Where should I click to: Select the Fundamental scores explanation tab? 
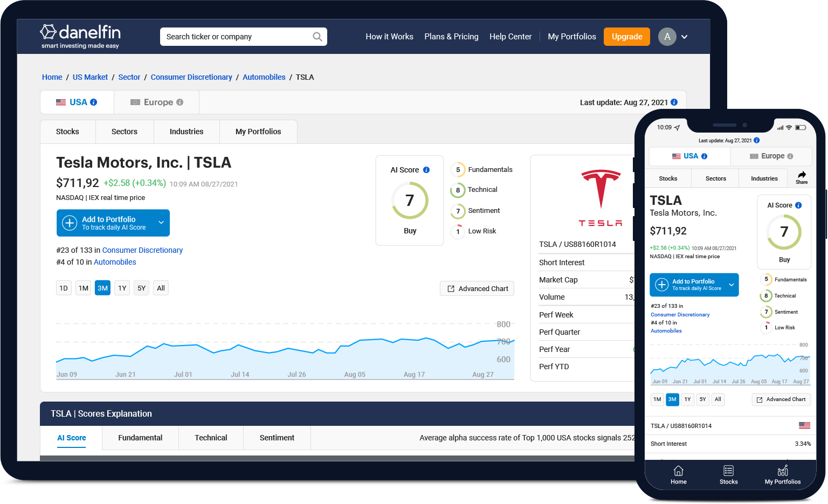tap(140, 438)
